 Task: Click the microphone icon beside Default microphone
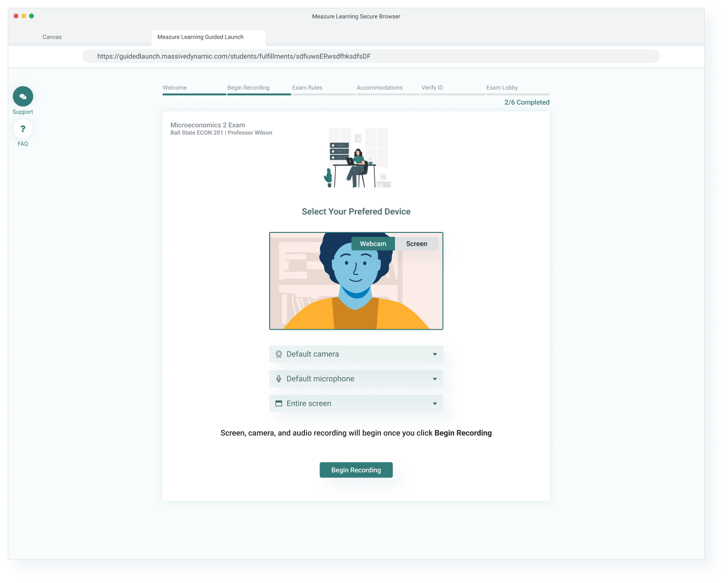(279, 379)
